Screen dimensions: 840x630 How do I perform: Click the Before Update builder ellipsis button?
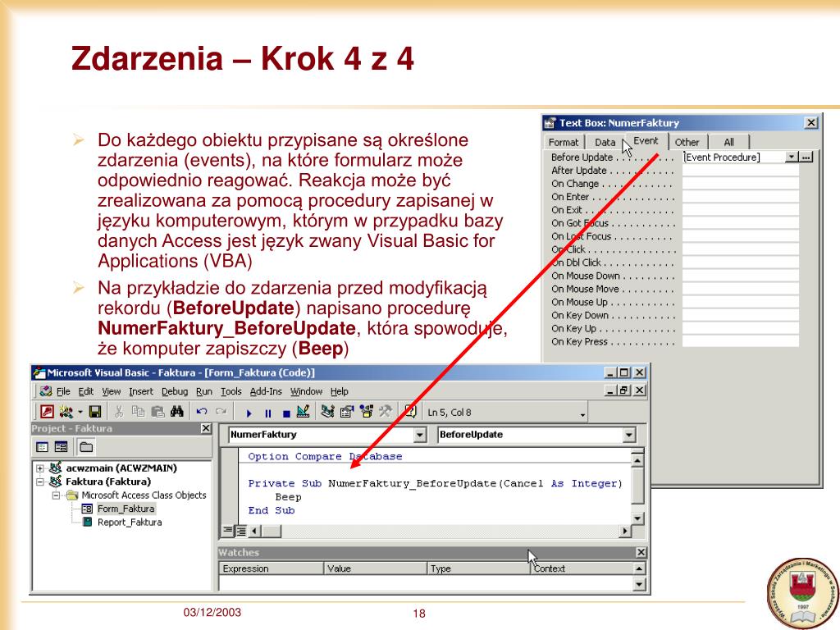pyautogui.click(x=806, y=157)
